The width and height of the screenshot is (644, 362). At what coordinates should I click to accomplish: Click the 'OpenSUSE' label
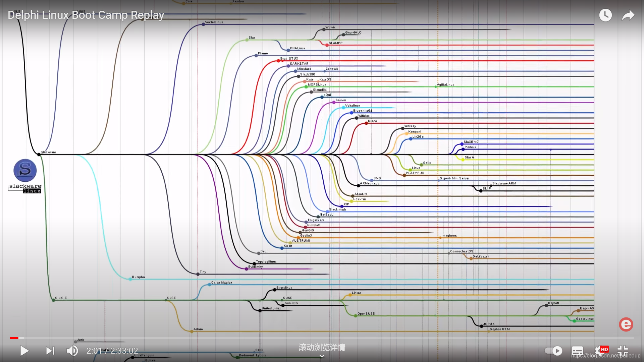tap(366, 314)
